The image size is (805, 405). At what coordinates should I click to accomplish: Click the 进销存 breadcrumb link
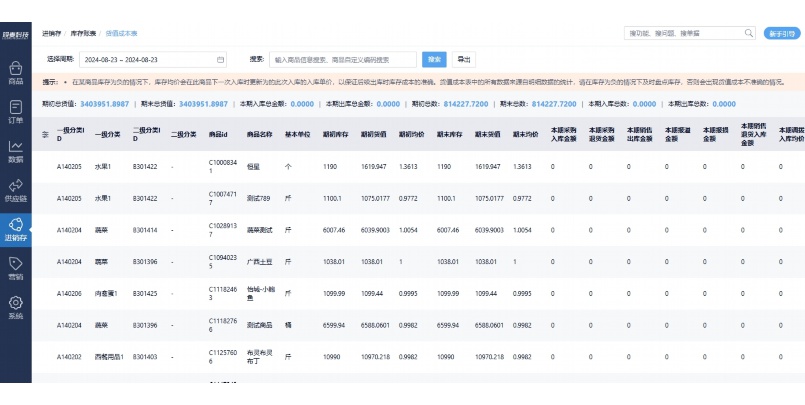(x=51, y=33)
